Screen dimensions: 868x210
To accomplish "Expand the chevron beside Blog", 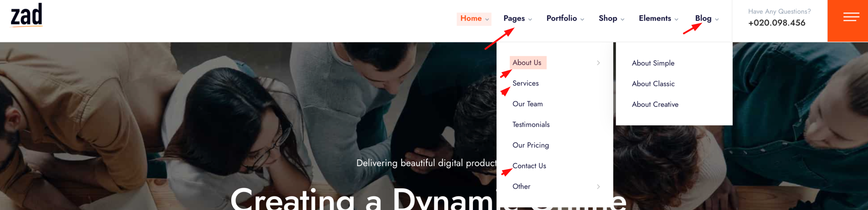I will (717, 19).
